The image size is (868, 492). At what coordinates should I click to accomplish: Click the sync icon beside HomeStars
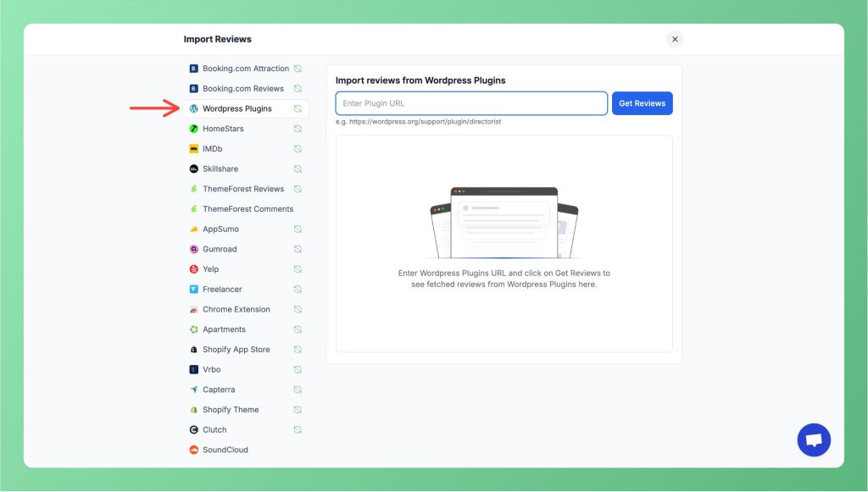pyautogui.click(x=298, y=129)
